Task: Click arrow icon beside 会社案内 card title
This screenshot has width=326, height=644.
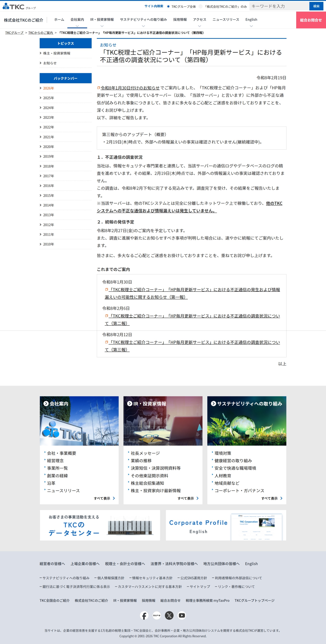Action: point(46,403)
